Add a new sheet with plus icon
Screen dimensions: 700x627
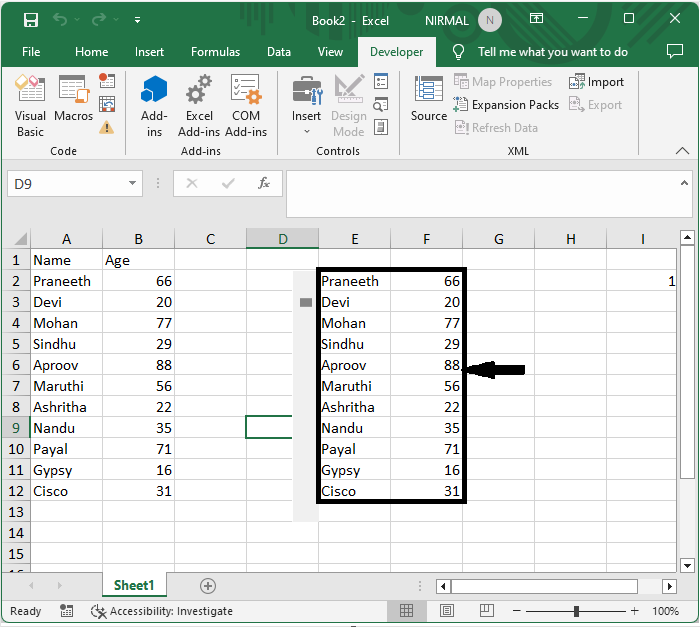[208, 585]
